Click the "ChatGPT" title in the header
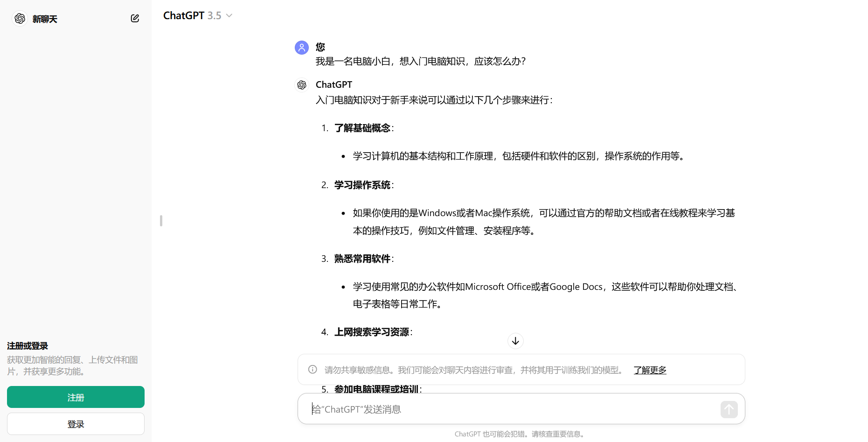The image size is (868, 442). point(184,15)
